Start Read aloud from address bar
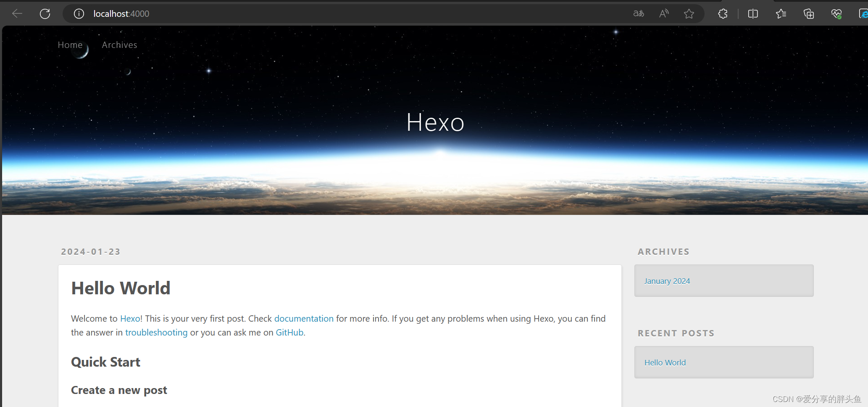The width and height of the screenshot is (868, 407). (664, 14)
